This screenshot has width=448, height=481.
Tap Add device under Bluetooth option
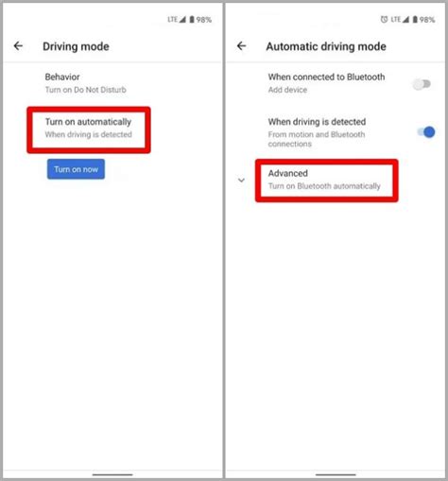click(x=287, y=90)
